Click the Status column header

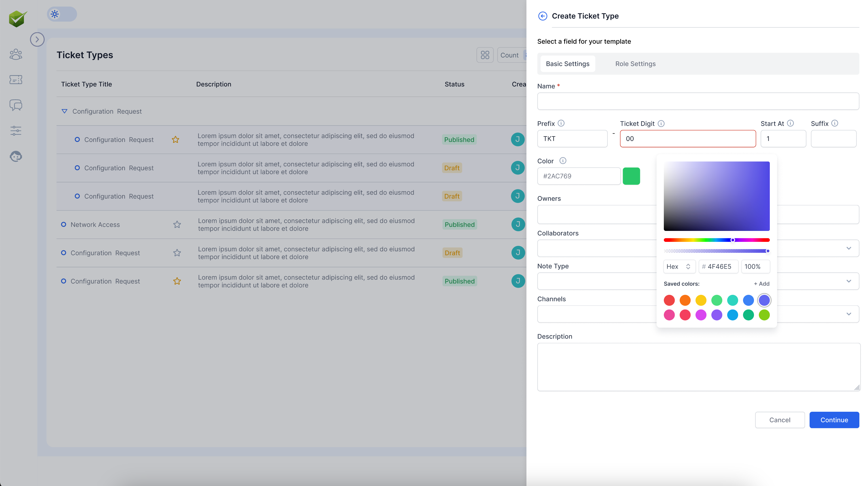point(454,84)
